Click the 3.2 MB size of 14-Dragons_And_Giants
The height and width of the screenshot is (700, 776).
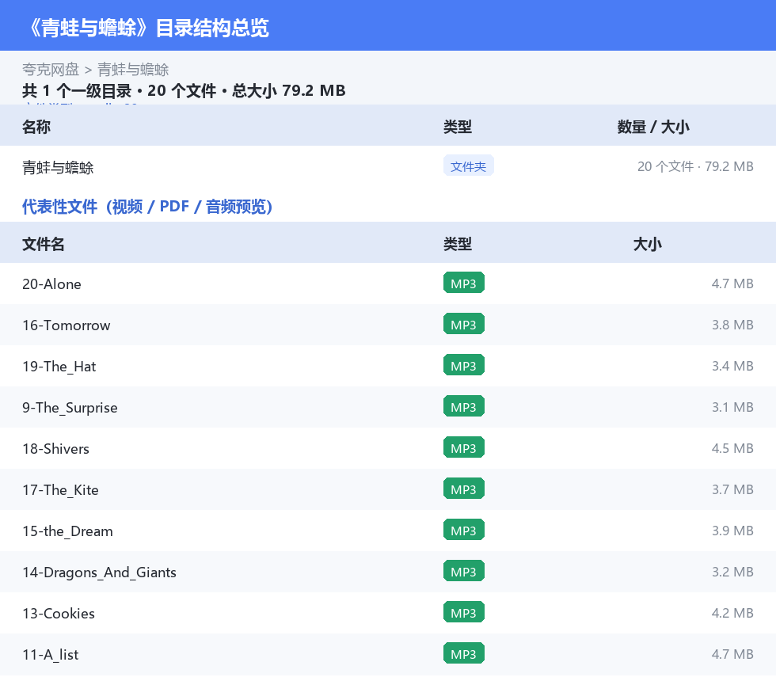(x=732, y=571)
